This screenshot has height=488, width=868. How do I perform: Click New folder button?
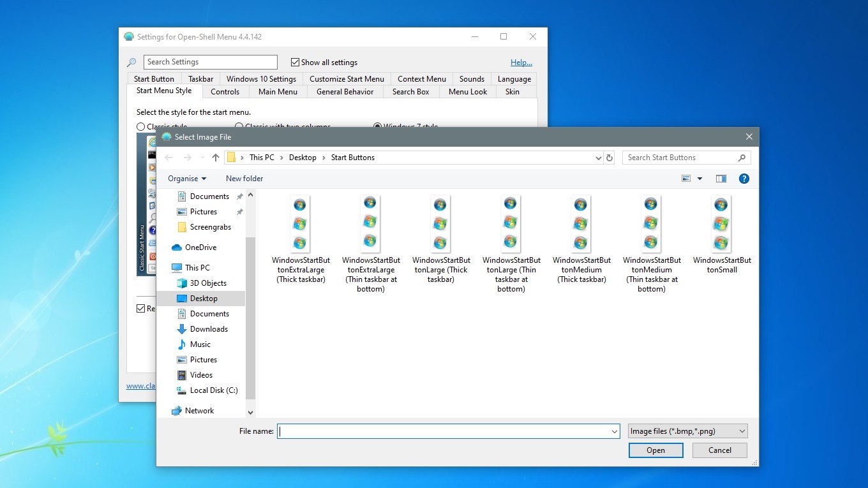[x=244, y=179]
